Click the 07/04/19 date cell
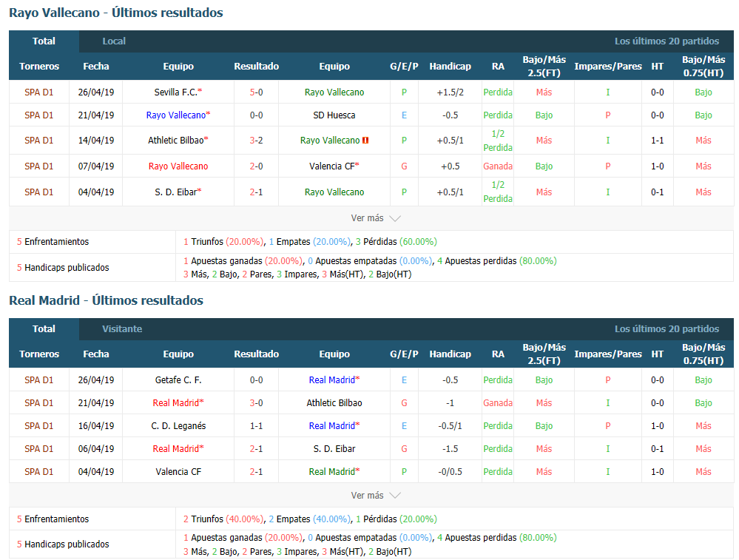Viewport: 739px width, 560px height. [96, 166]
